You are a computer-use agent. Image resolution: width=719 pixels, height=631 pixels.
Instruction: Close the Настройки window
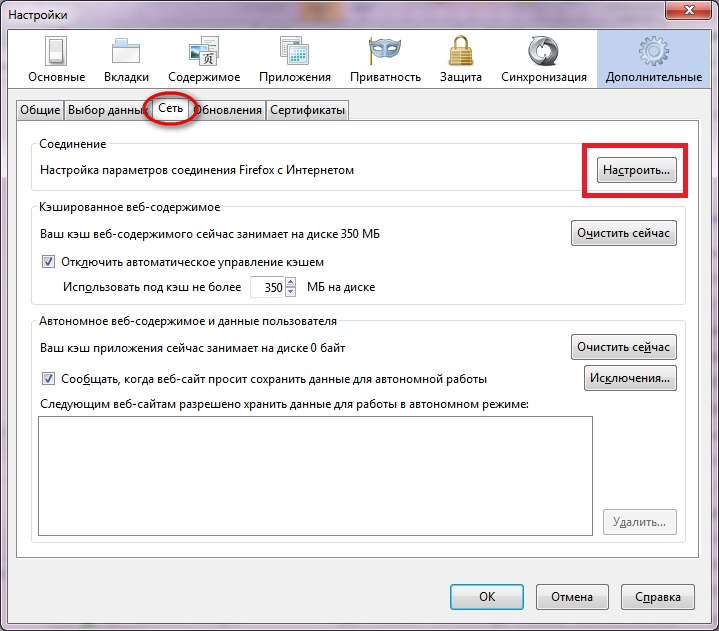(x=689, y=9)
